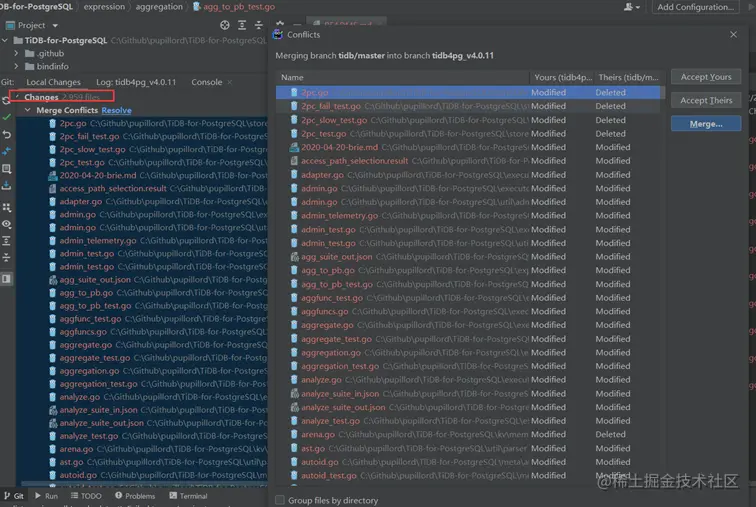Click Add Configuration button
The height and width of the screenshot is (507, 756).
(695, 7)
